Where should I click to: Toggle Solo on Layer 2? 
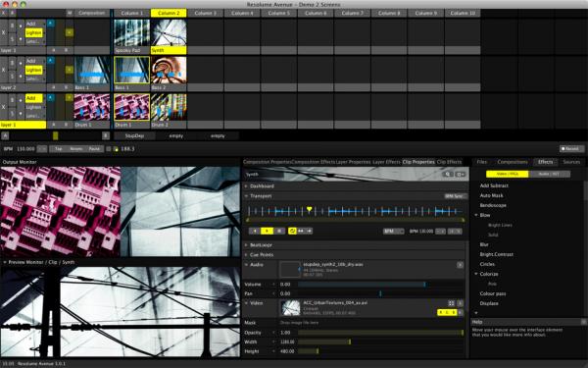(13, 77)
